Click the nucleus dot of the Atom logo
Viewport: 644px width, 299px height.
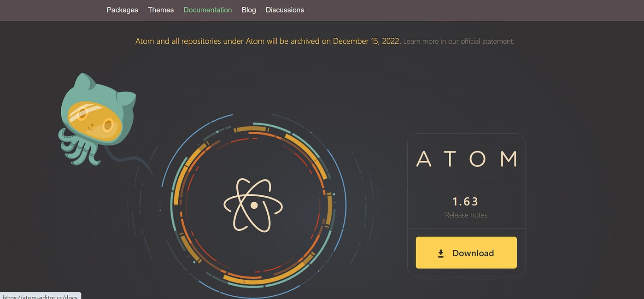tap(253, 205)
